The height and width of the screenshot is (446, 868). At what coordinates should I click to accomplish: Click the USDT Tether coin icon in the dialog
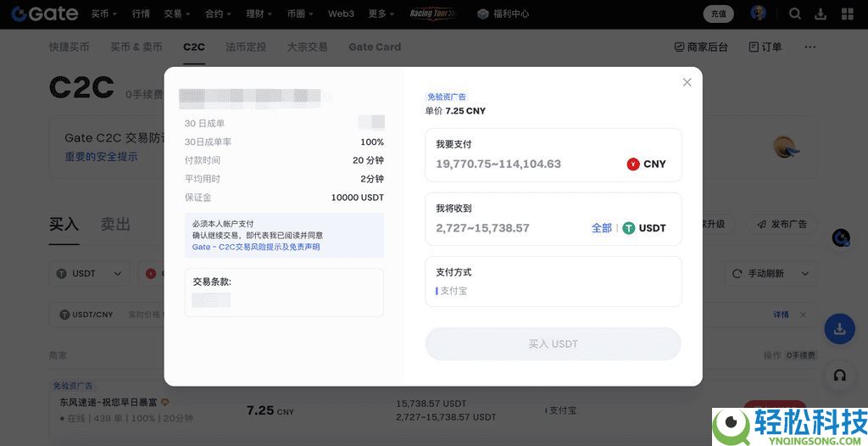tap(628, 228)
